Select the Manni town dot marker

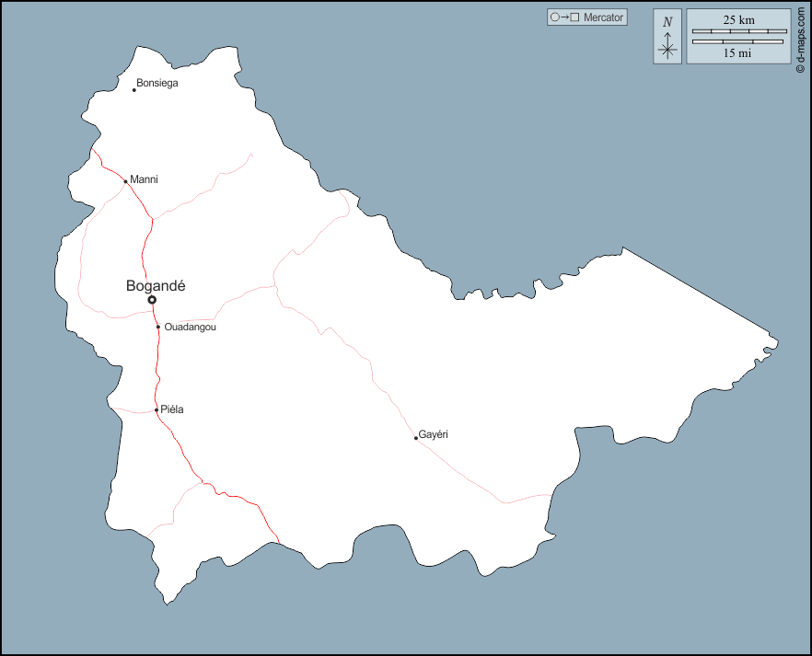[x=126, y=181]
